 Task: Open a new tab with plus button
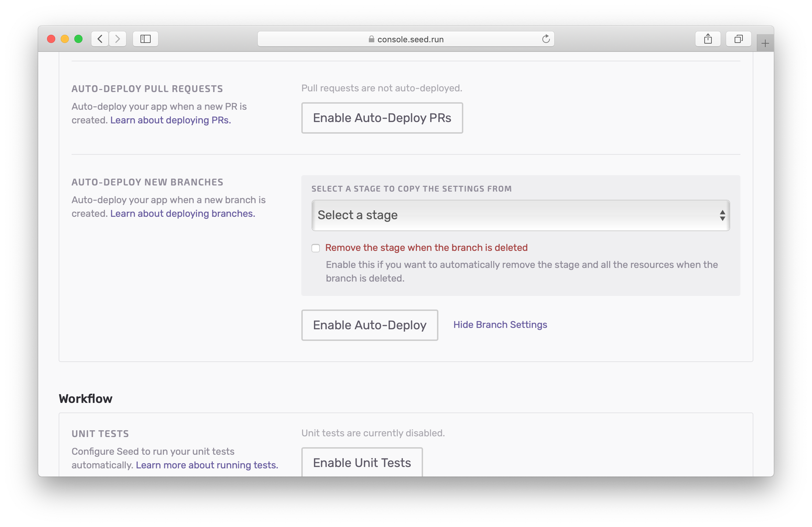pyautogui.click(x=765, y=43)
